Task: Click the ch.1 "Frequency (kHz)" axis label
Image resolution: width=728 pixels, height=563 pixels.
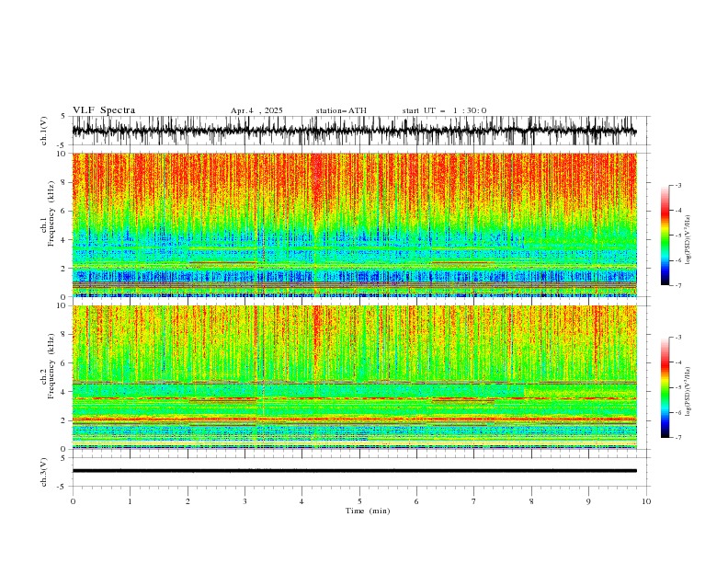Action: [51, 213]
